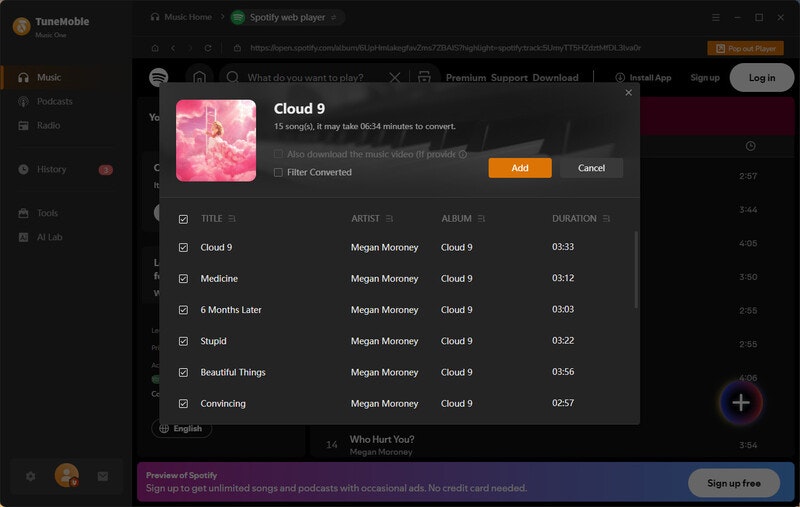Toggle the select-all checkbox in header

183,219
